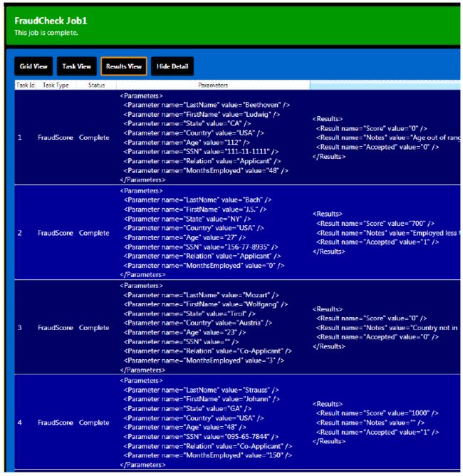This screenshot has width=463, height=476.
Task: Click MonthsEmployed value 3 line
Action: tap(204, 361)
